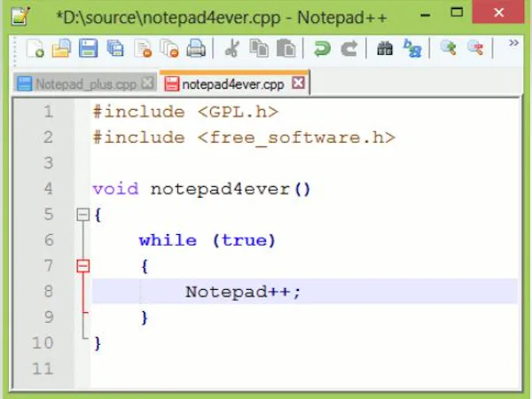Click the Close All documents icon

coord(169,48)
